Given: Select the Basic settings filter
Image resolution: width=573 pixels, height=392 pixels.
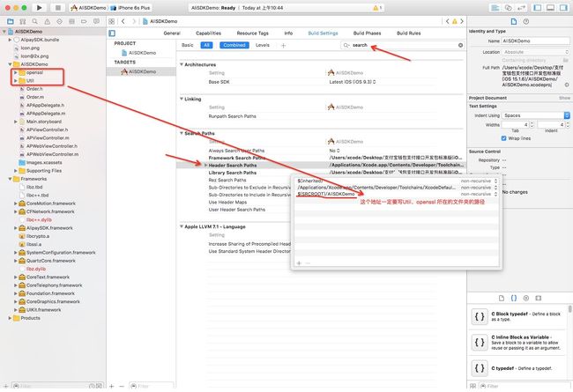Looking at the screenshot, I should 188,45.
